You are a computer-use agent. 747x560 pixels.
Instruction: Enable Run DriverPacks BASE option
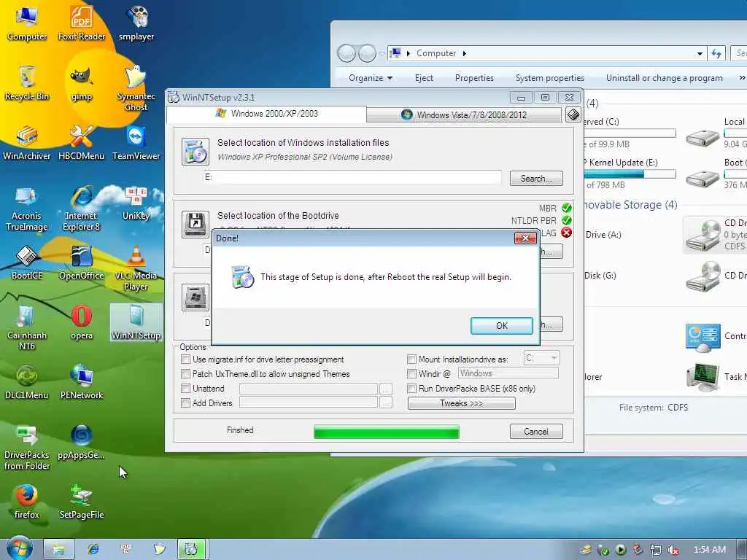pyautogui.click(x=411, y=389)
